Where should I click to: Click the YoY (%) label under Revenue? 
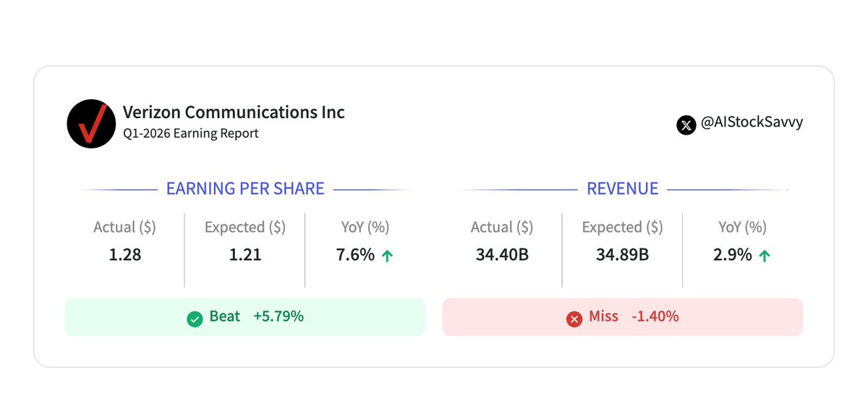[742, 227]
